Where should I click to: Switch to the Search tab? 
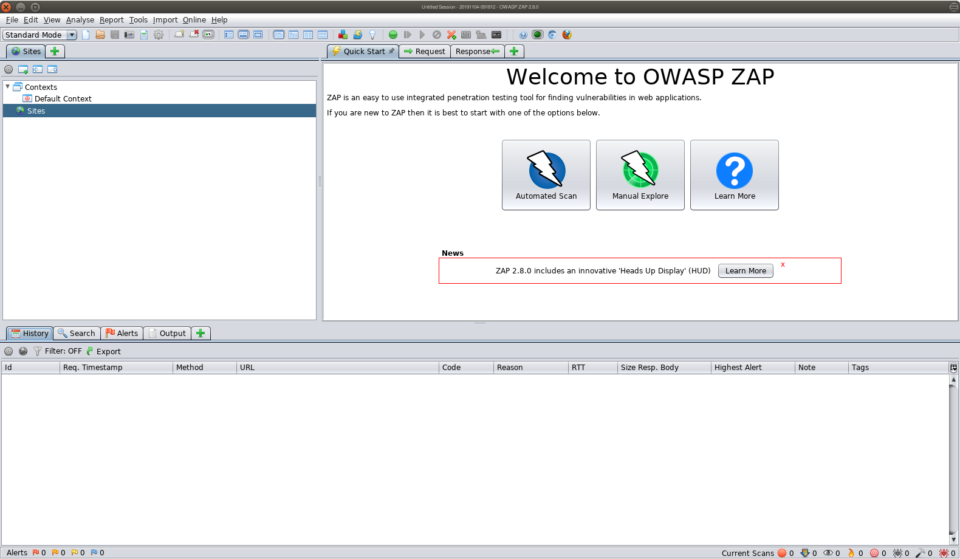coord(77,333)
